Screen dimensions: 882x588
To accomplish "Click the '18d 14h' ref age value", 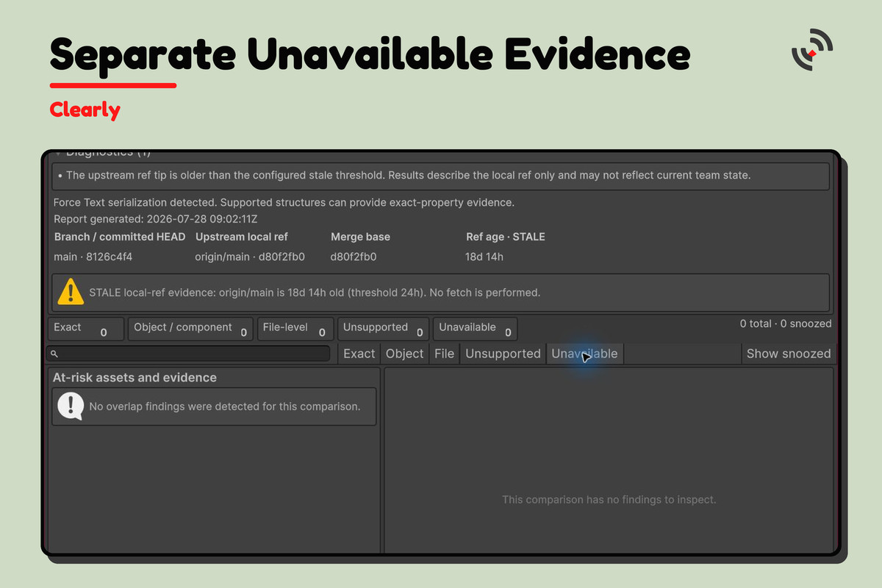I will (484, 257).
